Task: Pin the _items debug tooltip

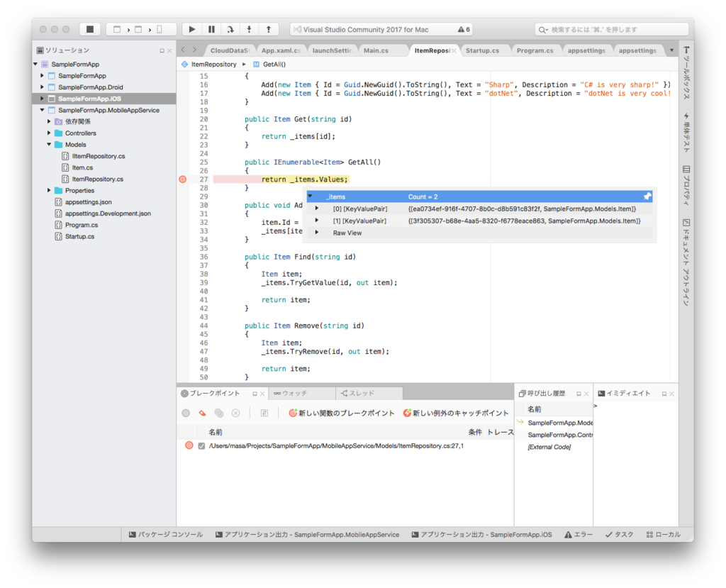Action: [647, 196]
